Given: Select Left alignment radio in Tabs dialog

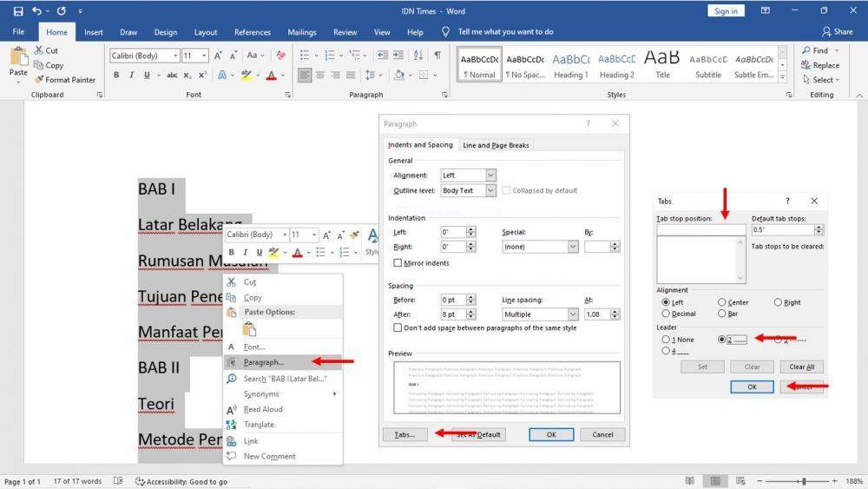Looking at the screenshot, I should point(666,302).
